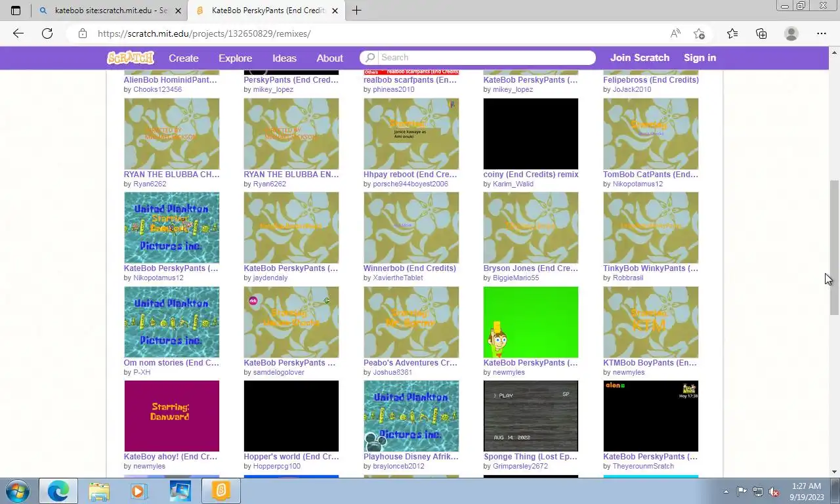The width and height of the screenshot is (840, 504).
Task: Open Sponge Thing (Lost Ep...) VHS thumbnail
Action: pos(531,416)
